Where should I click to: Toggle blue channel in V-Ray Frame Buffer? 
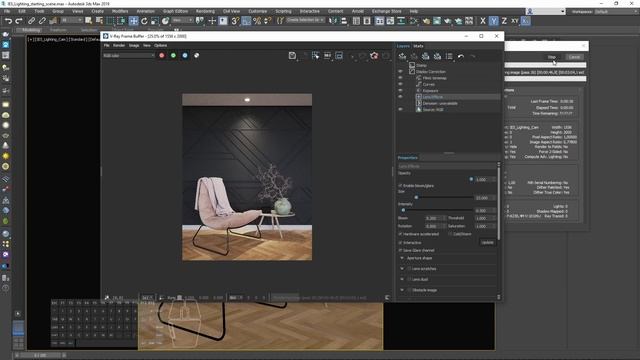pyautogui.click(x=185, y=56)
